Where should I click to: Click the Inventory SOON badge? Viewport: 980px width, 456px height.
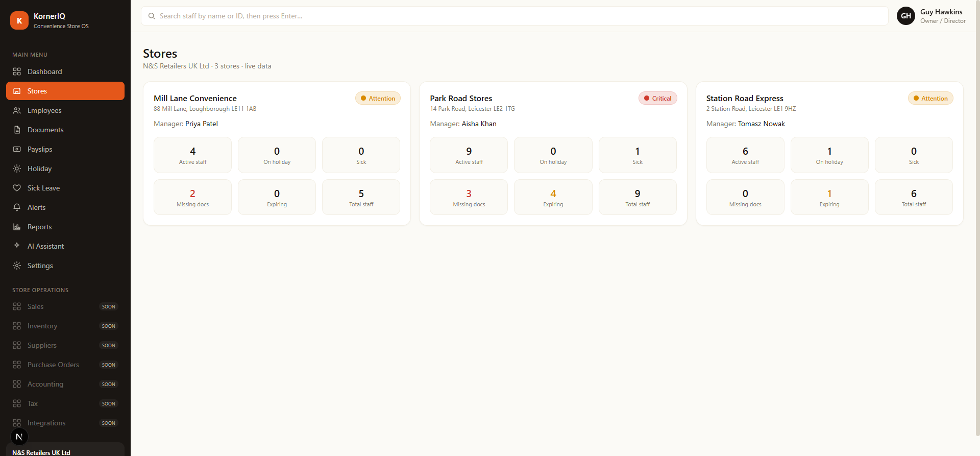tap(109, 326)
